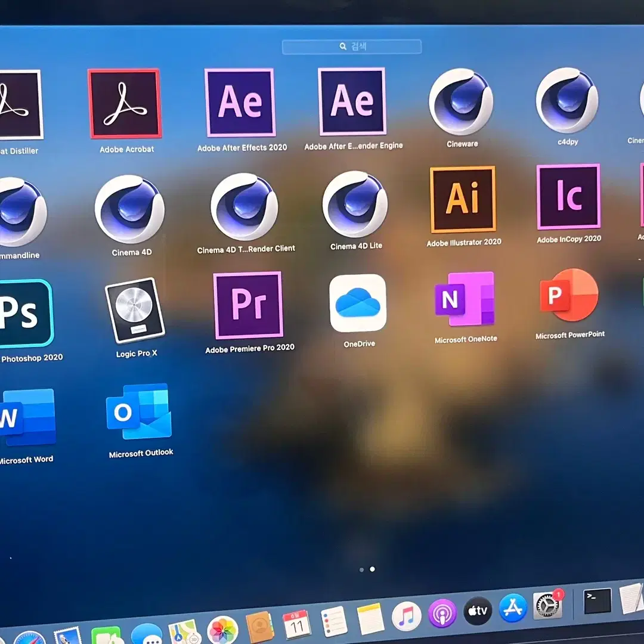Open Adobe Acrobat from Launchpad

[125, 104]
